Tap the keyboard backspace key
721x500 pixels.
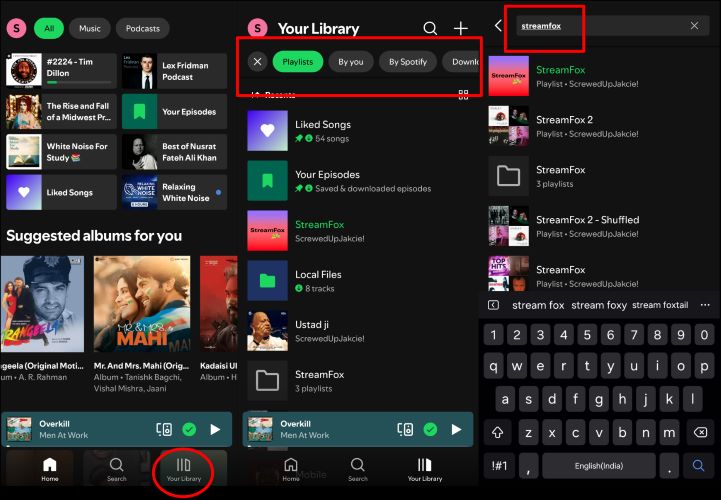700,432
